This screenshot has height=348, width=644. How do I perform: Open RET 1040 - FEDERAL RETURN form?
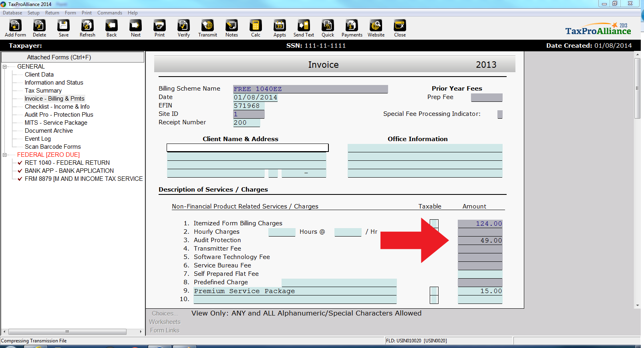pyautogui.click(x=67, y=163)
